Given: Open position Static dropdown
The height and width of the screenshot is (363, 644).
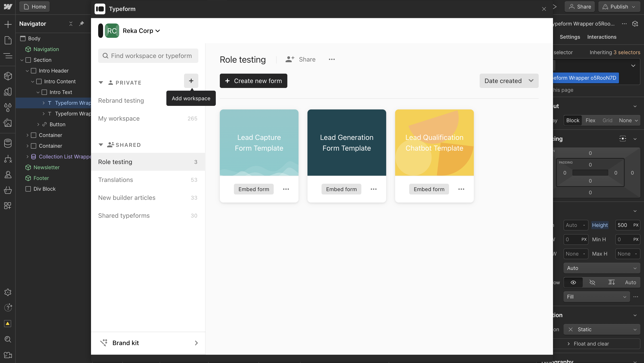Looking at the screenshot, I should pos(602,329).
